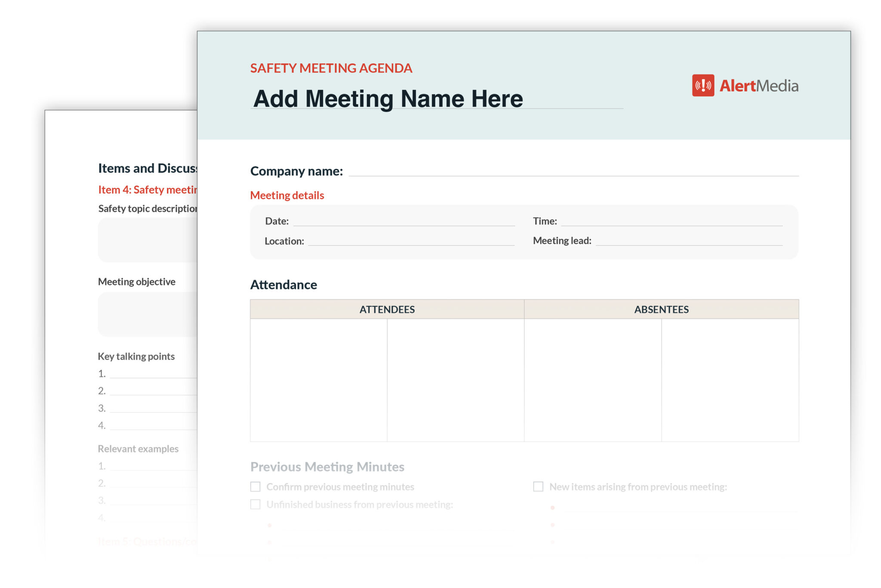This screenshot has height=588, width=881.
Task: Click the ATTENDEES column header
Action: [387, 309]
